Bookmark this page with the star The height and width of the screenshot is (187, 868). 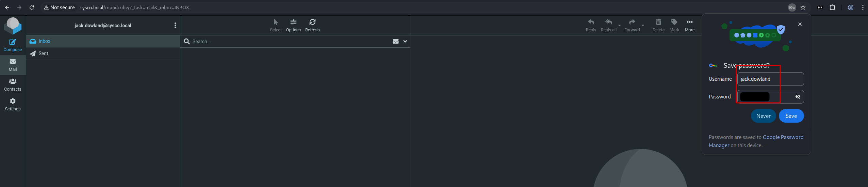pos(803,7)
